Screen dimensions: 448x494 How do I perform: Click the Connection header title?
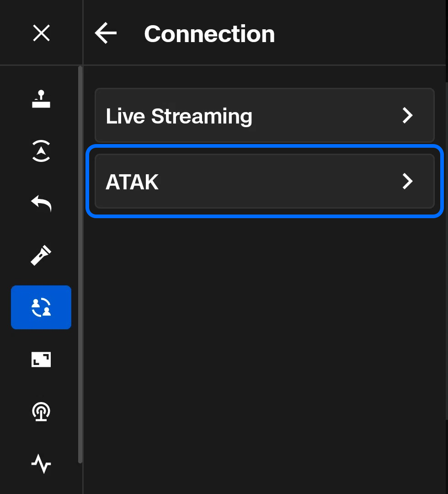tap(209, 33)
